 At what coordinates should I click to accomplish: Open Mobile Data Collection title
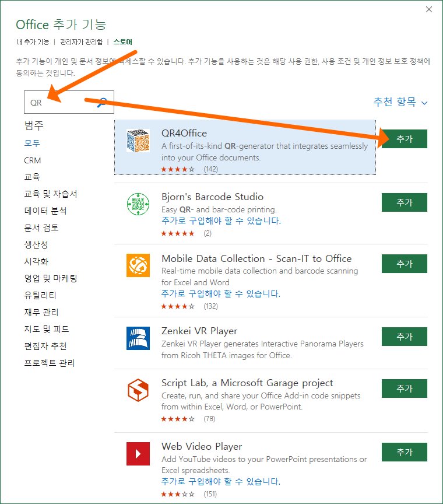pyautogui.click(x=256, y=258)
